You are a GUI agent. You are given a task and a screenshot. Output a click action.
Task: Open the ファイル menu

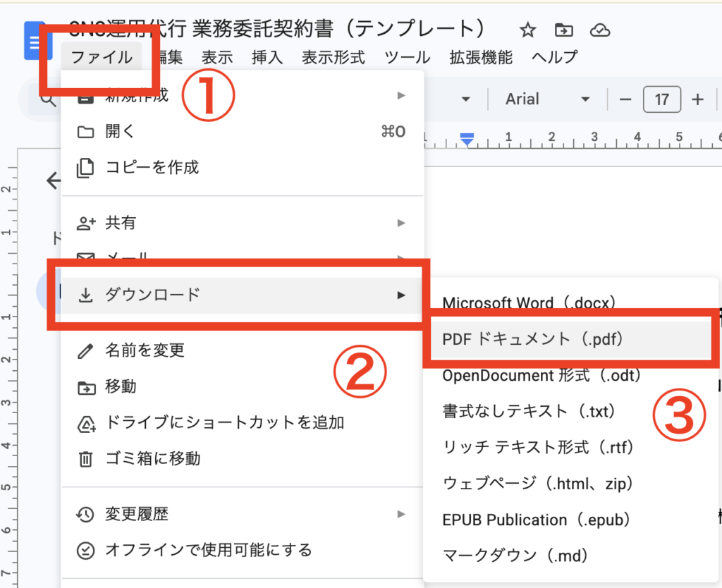coord(102,57)
